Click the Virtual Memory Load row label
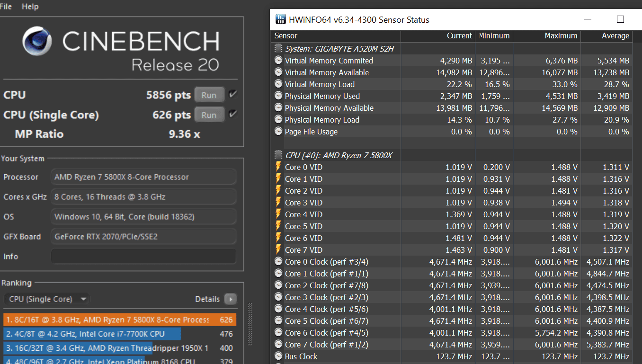Viewport: 642px width, 364px height. coord(320,84)
